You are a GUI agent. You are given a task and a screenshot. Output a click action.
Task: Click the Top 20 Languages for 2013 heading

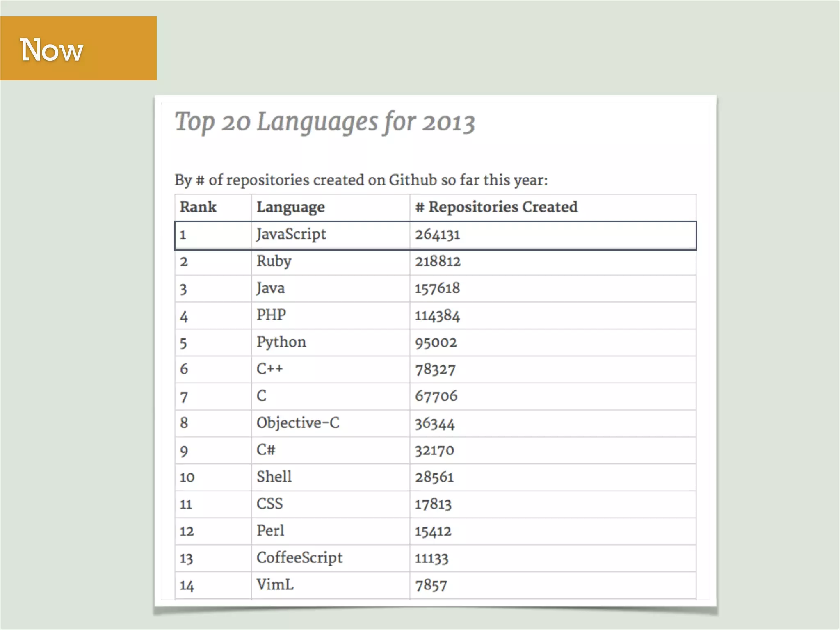[x=324, y=122]
